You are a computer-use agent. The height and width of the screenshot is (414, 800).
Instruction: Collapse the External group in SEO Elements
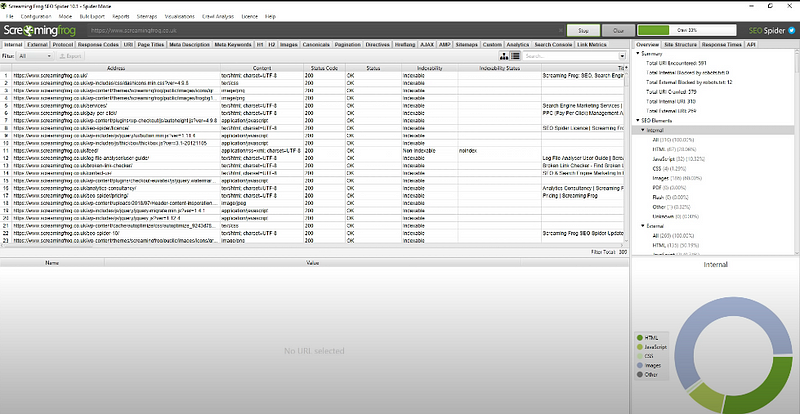point(643,226)
